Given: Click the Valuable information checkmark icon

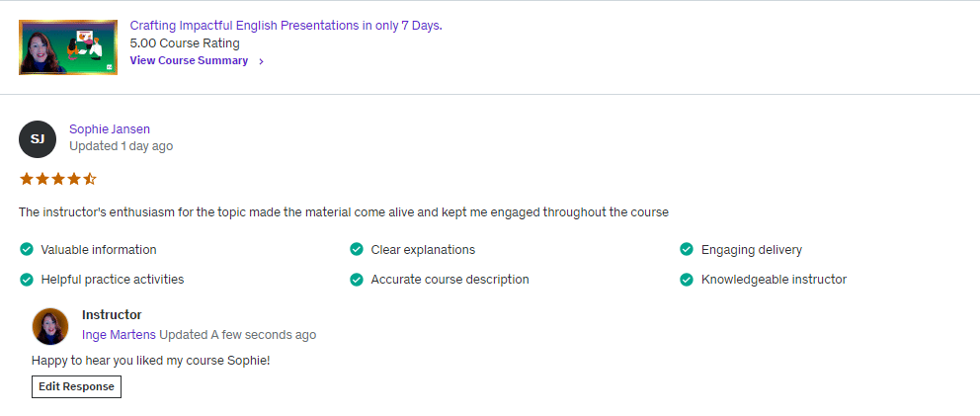Looking at the screenshot, I should (27, 249).
